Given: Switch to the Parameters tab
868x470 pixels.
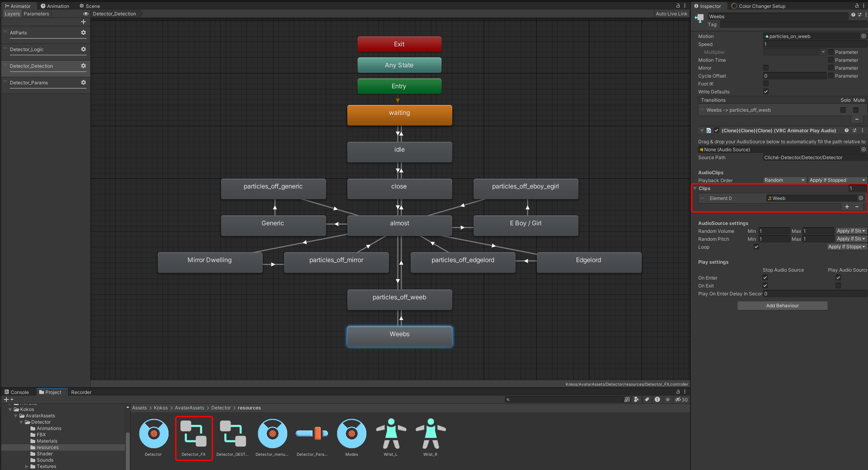Looking at the screenshot, I should pyautogui.click(x=36, y=14).
